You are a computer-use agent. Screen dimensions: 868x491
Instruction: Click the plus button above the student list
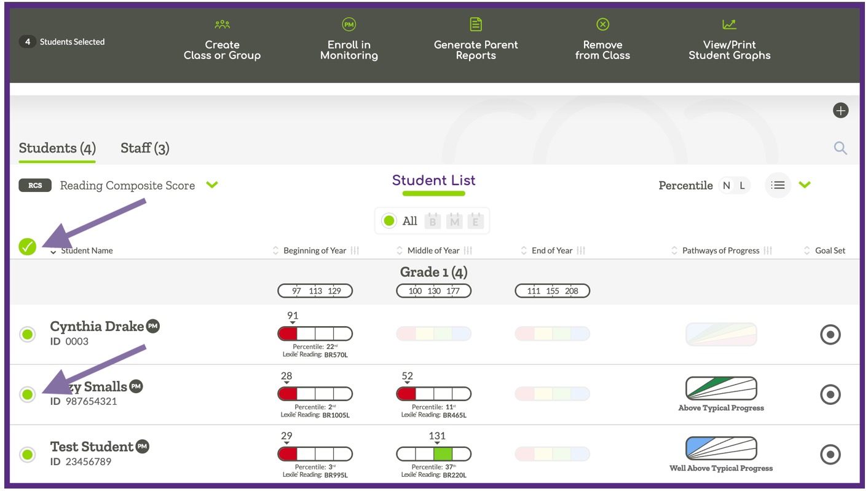840,110
